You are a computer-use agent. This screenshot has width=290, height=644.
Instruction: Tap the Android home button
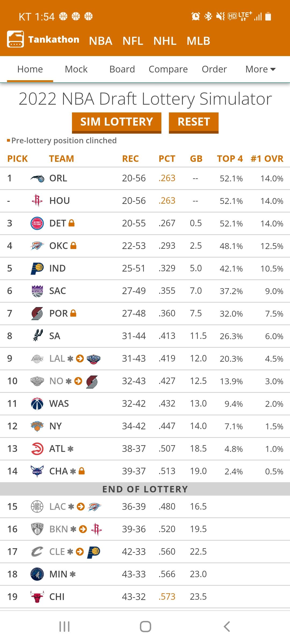[145, 627]
